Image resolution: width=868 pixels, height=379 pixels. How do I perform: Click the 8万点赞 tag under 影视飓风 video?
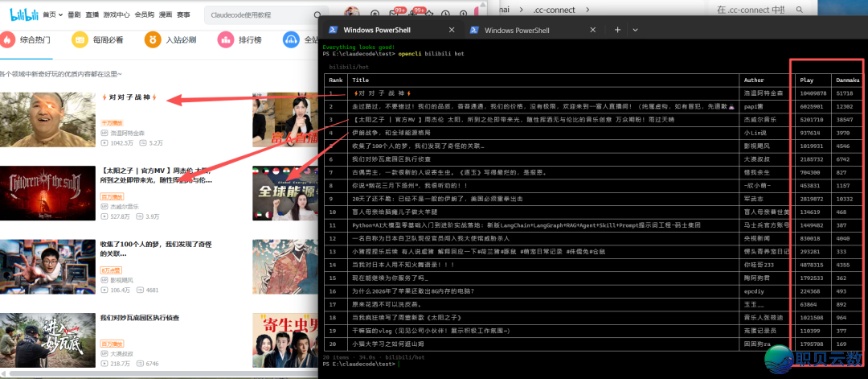pyautogui.click(x=112, y=270)
